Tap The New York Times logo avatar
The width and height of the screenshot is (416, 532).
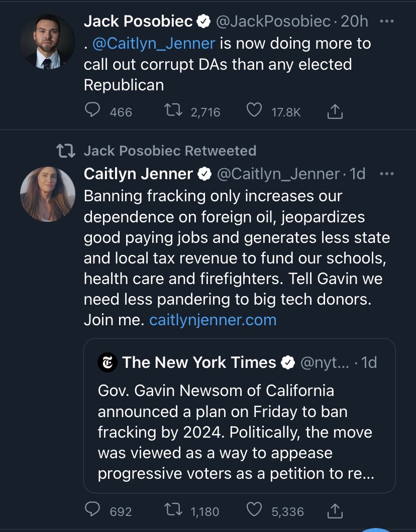pos(108,362)
